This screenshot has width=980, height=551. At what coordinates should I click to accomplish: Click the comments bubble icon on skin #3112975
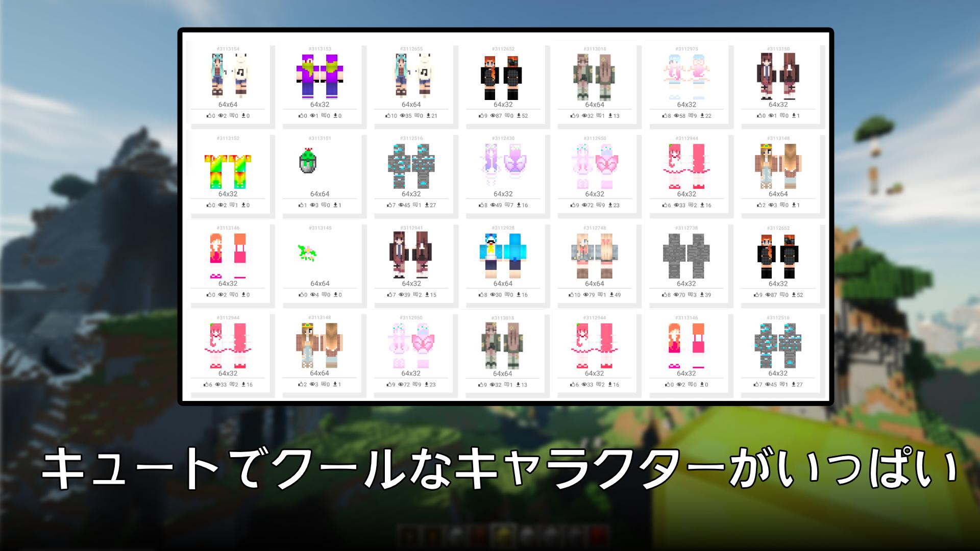[x=691, y=116]
